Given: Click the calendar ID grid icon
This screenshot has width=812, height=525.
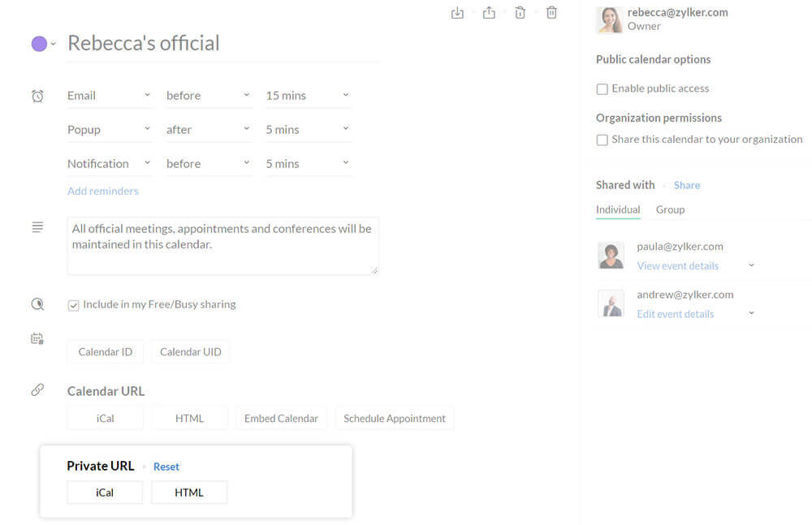Looking at the screenshot, I should (x=37, y=338).
